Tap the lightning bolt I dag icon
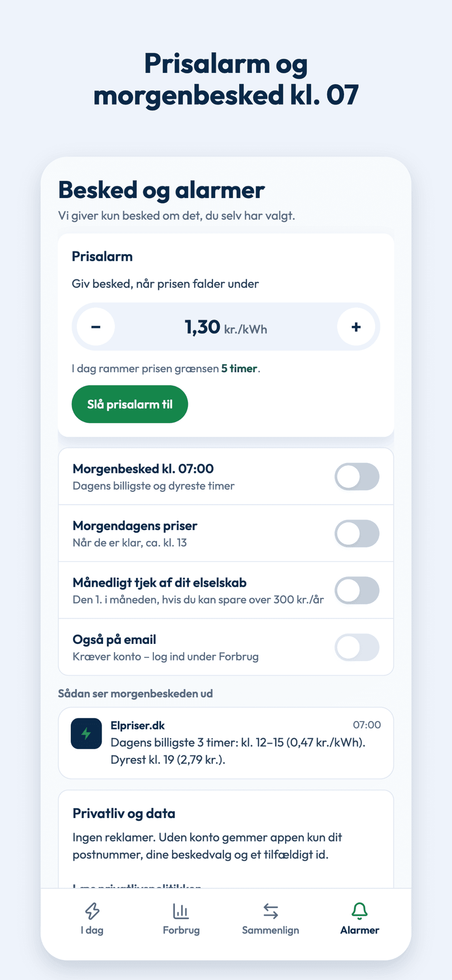 tap(92, 911)
